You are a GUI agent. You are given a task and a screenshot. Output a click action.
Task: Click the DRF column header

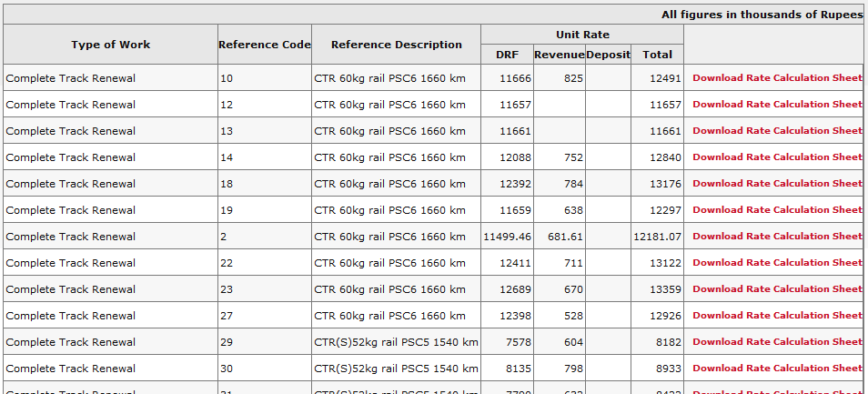507,55
